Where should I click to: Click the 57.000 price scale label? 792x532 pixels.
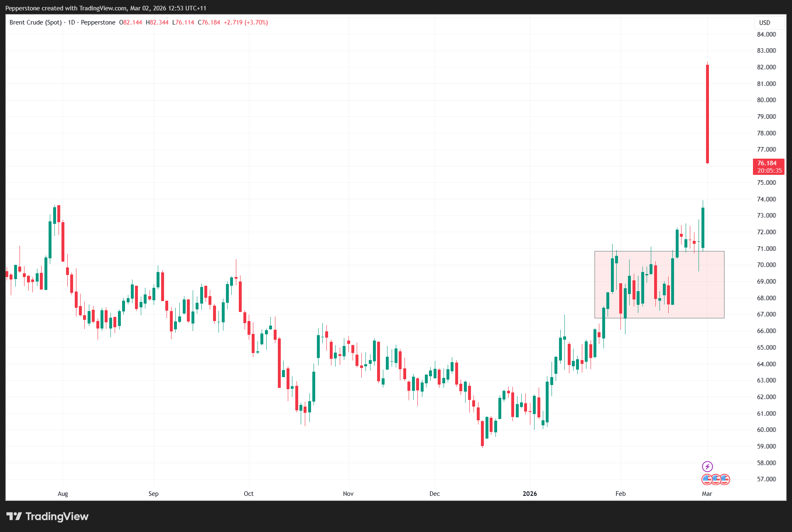click(766, 479)
